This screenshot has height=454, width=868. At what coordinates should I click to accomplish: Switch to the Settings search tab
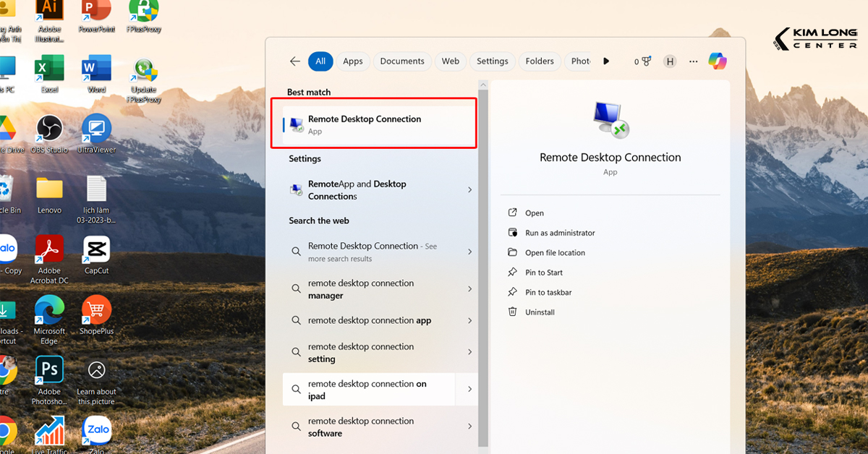point(493,61)
